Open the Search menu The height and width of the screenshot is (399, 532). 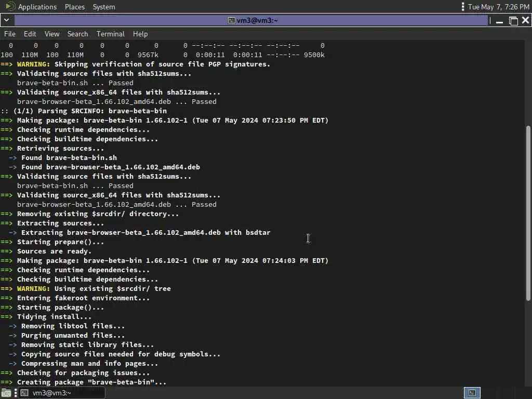click(77, 34)
